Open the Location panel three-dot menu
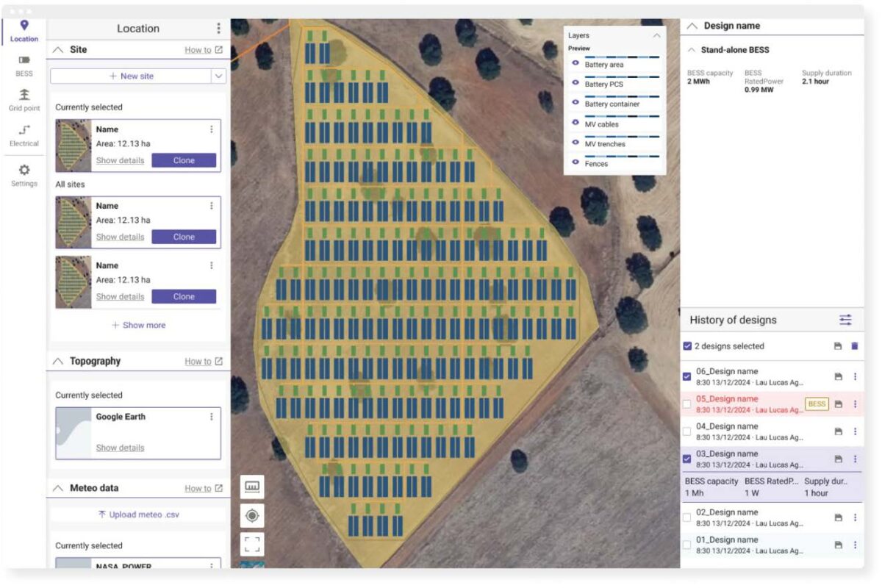 point(218,29)
